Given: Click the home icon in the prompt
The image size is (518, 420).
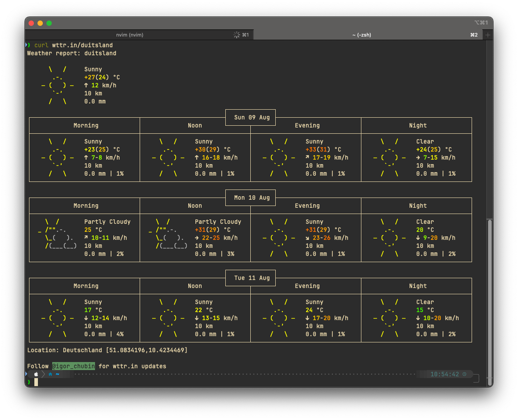Looking at the screenshot, I should pyautogui.click(x=50, y=374).
